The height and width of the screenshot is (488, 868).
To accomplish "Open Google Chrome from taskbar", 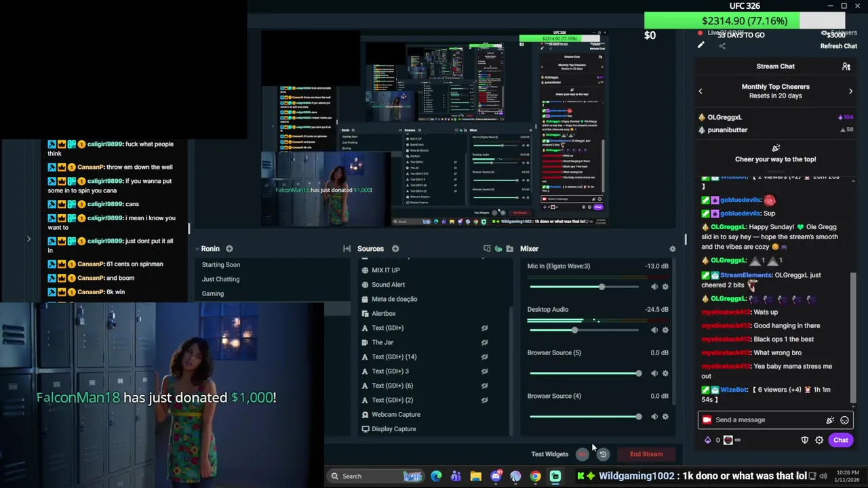I will tap(535, 476).
